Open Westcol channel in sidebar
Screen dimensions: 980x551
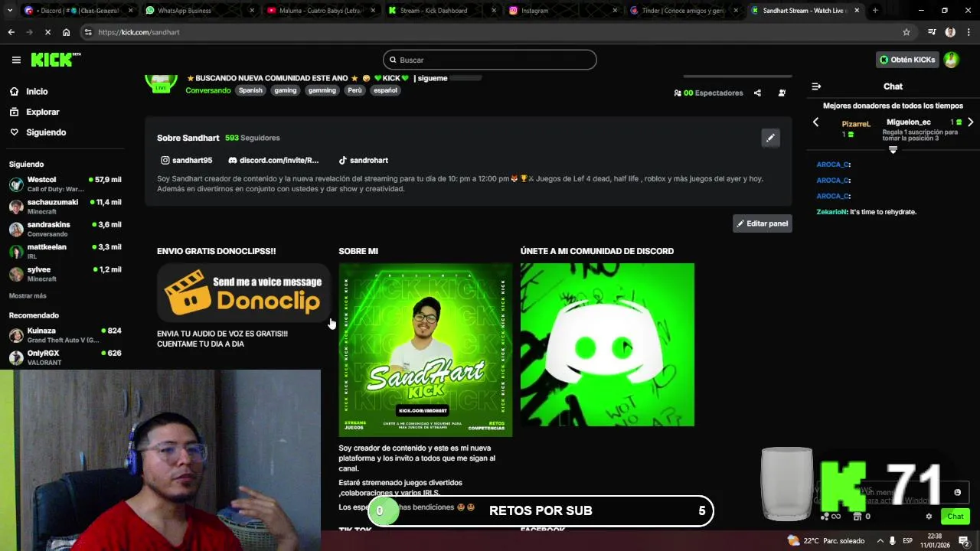(65, 184)
